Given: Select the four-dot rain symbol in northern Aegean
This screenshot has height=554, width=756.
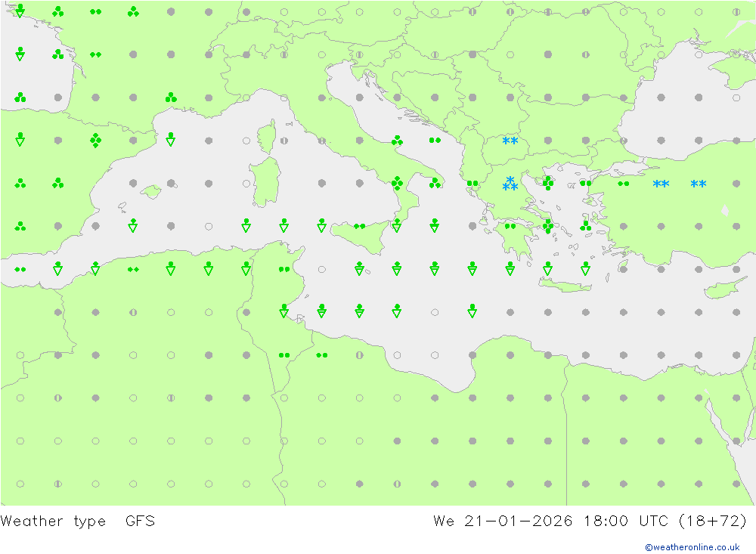Looking at the screenshot, I should click(x=547, y=183).
